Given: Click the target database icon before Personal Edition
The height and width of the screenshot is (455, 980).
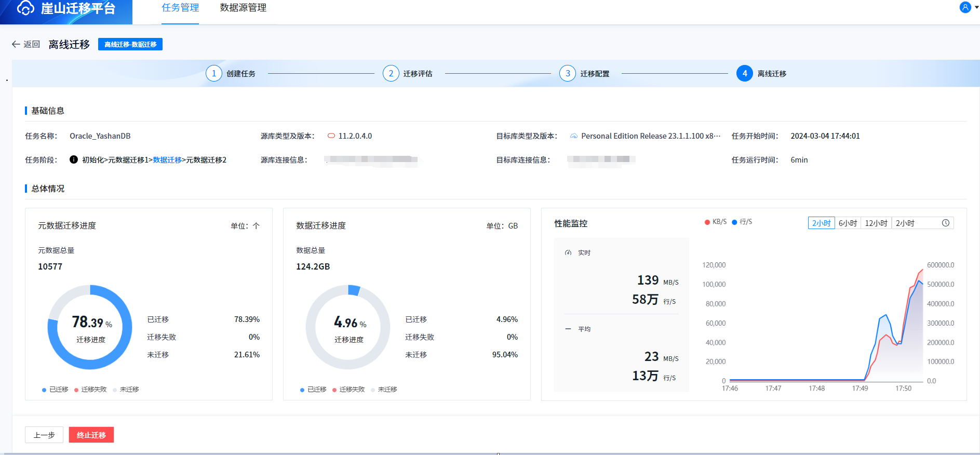Looking at the screenshot, I should point(574,136).
